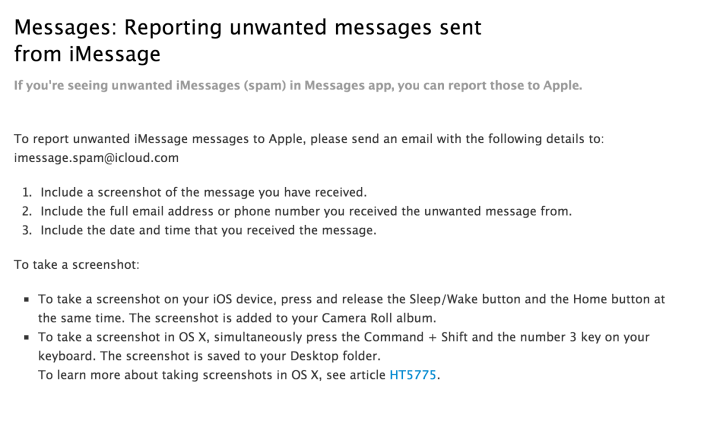Click the number "2." list marker
Screen dimensions: 704x424
[27, 211]
